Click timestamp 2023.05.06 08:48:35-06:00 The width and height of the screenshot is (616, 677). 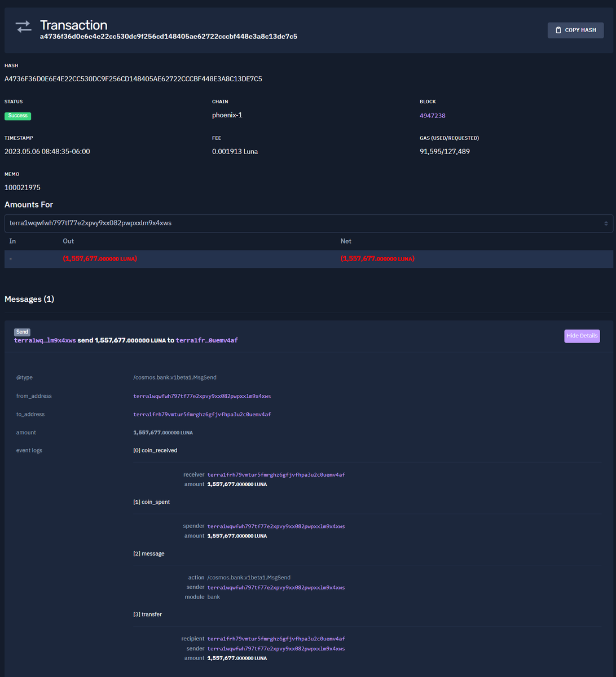coord(47,151)
